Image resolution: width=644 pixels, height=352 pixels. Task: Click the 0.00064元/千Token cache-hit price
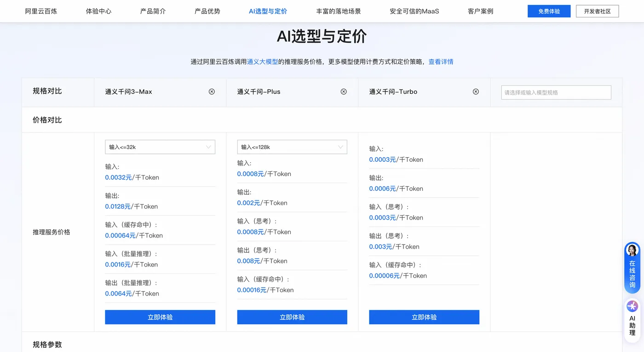[134, 235]
